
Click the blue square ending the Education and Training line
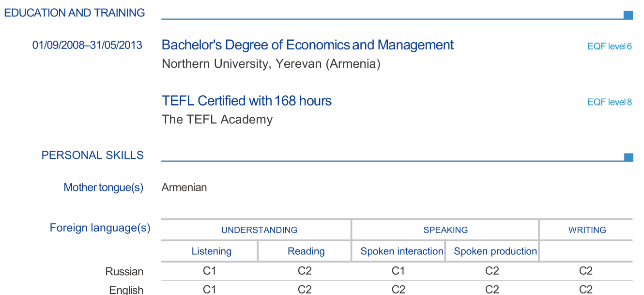(628, 15)
